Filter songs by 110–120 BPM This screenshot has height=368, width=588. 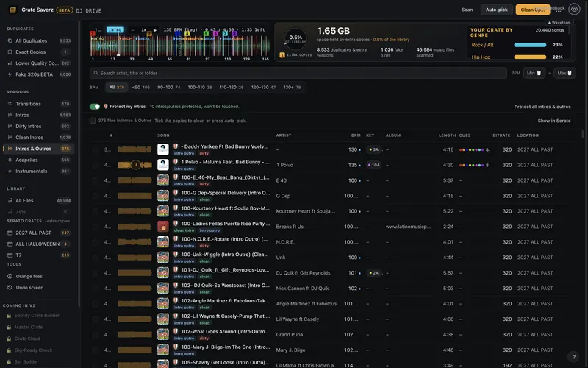pos(232,87)
